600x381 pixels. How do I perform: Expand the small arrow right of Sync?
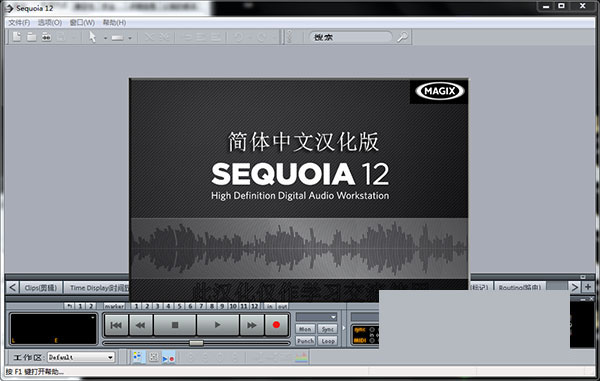(344, 328)
